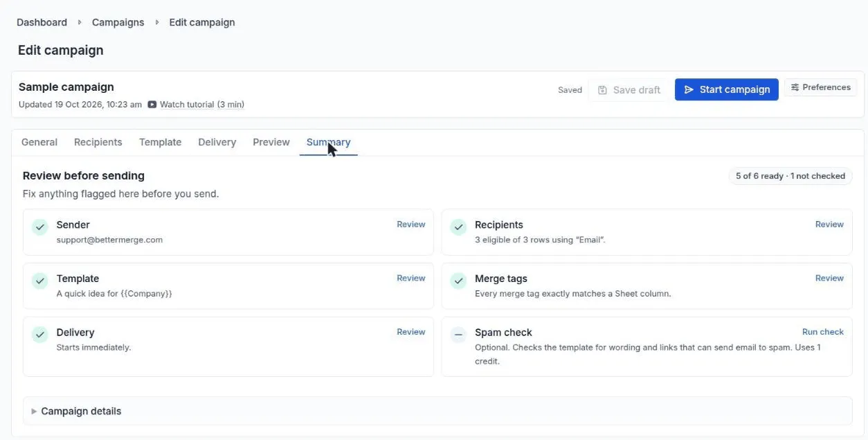Click the dash status icon beside Spam check
Screen dimensions: 868x440
(x=458, y=335)
